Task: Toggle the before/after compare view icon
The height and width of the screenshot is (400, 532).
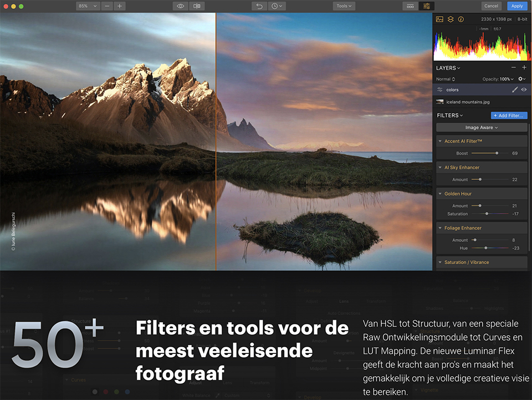Action: [197, 6]
